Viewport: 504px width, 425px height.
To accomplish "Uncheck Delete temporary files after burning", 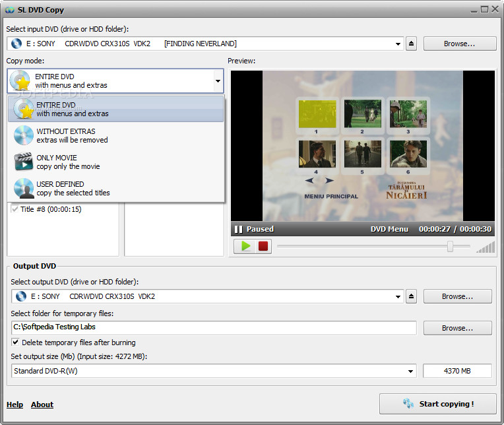I will point(15,342).
